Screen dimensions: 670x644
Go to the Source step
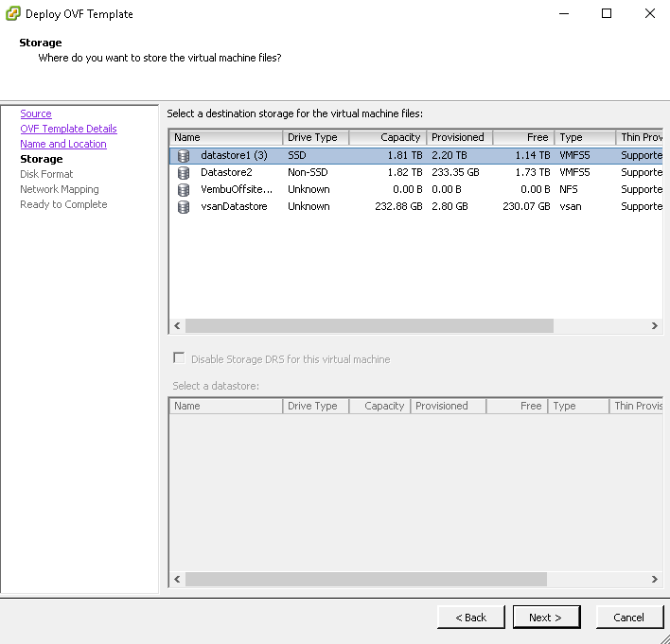point(36,113)
